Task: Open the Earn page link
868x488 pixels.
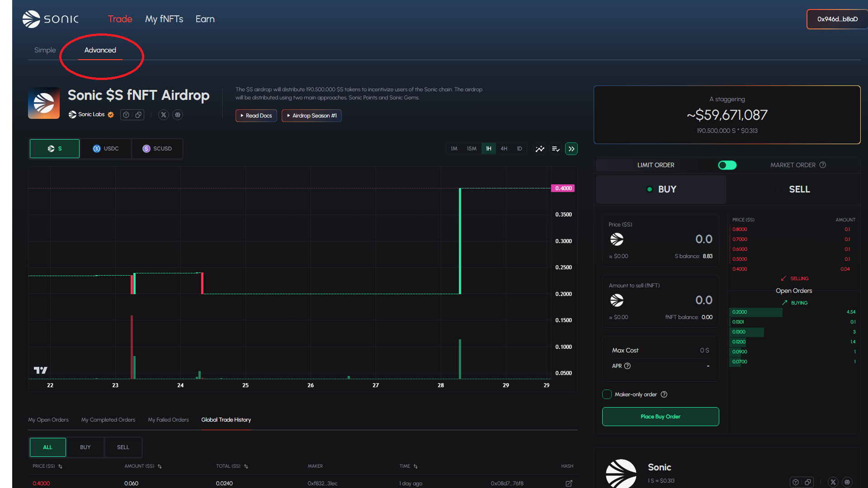Action: click(x=205, y=19)
